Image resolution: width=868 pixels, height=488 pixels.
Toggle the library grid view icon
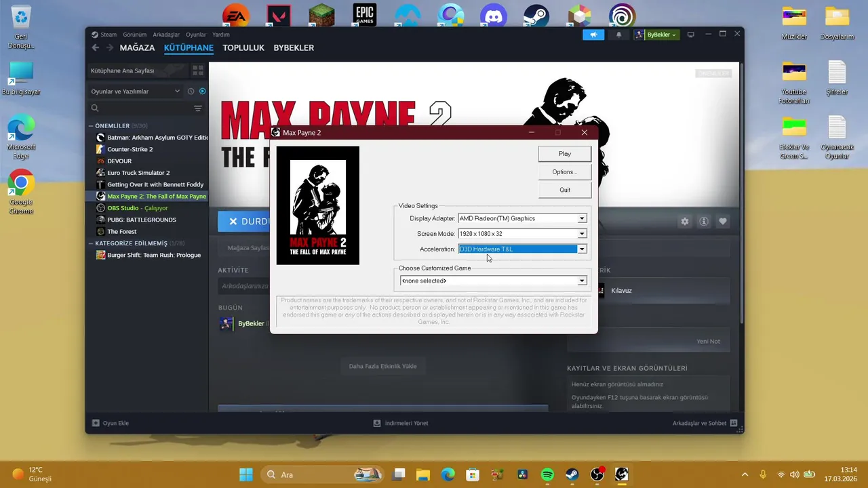[x=198, y=70]
